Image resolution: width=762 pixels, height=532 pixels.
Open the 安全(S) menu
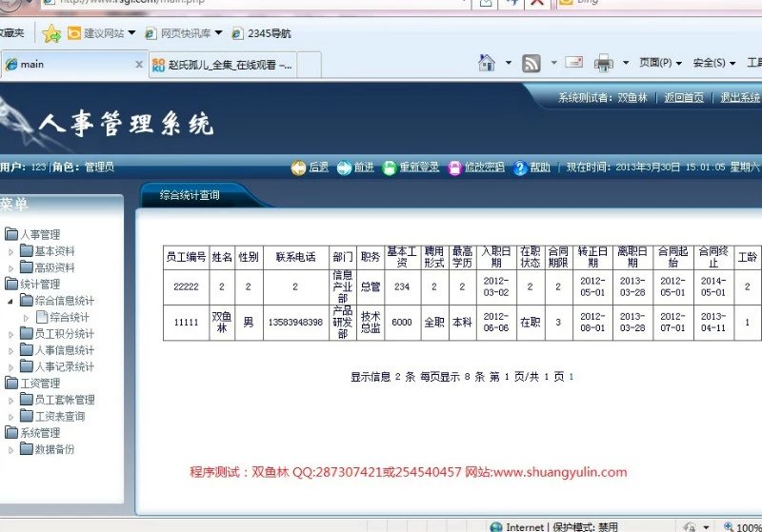tap(713, 63)
